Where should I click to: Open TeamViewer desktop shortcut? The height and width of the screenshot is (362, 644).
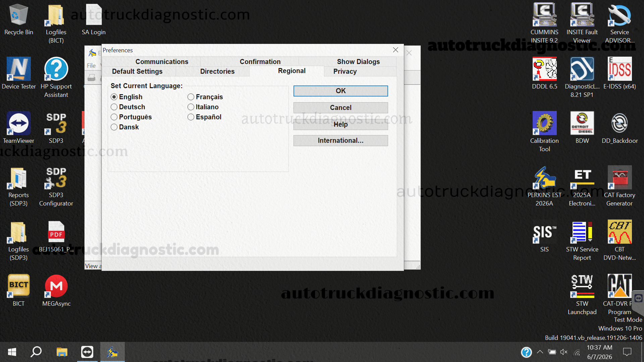(18, 128)
